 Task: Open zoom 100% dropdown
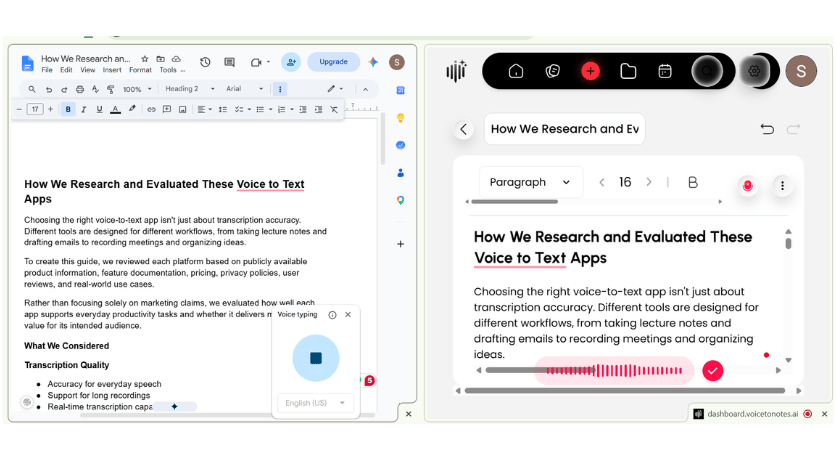tap(138, 89)
